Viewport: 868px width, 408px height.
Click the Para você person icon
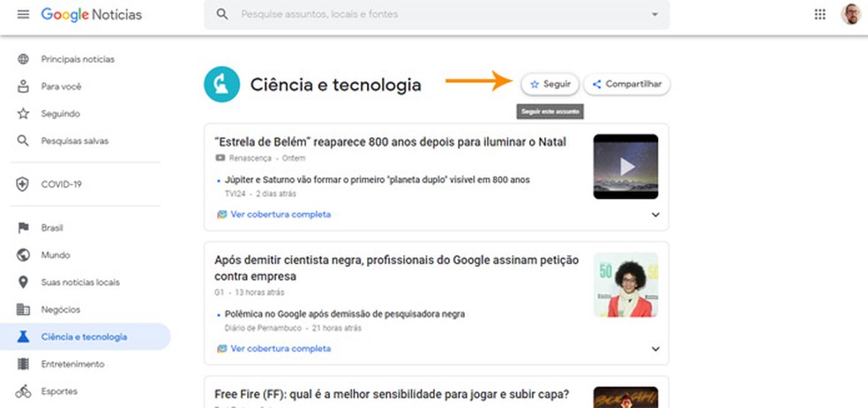tap(23, 87)
